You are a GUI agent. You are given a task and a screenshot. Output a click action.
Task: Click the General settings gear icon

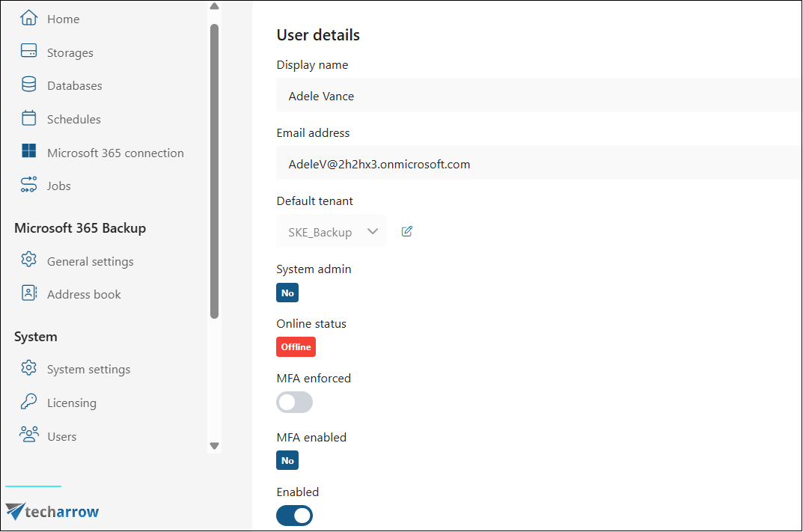pos(28,260)
